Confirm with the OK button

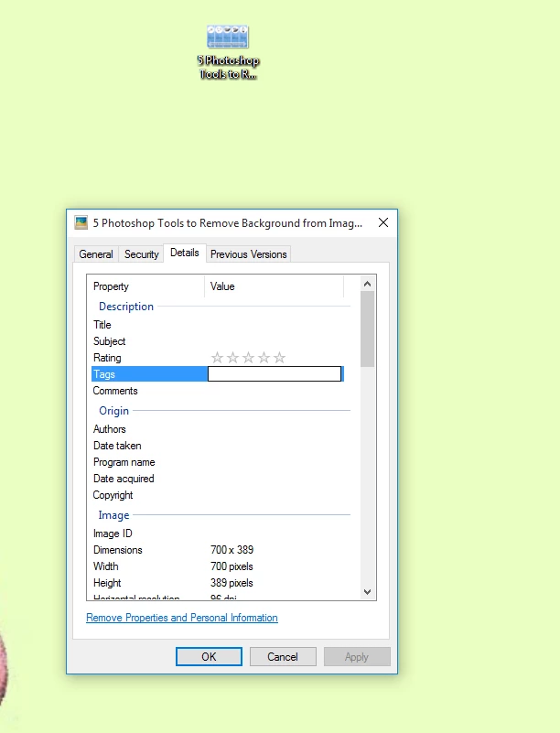pos(209,656)
